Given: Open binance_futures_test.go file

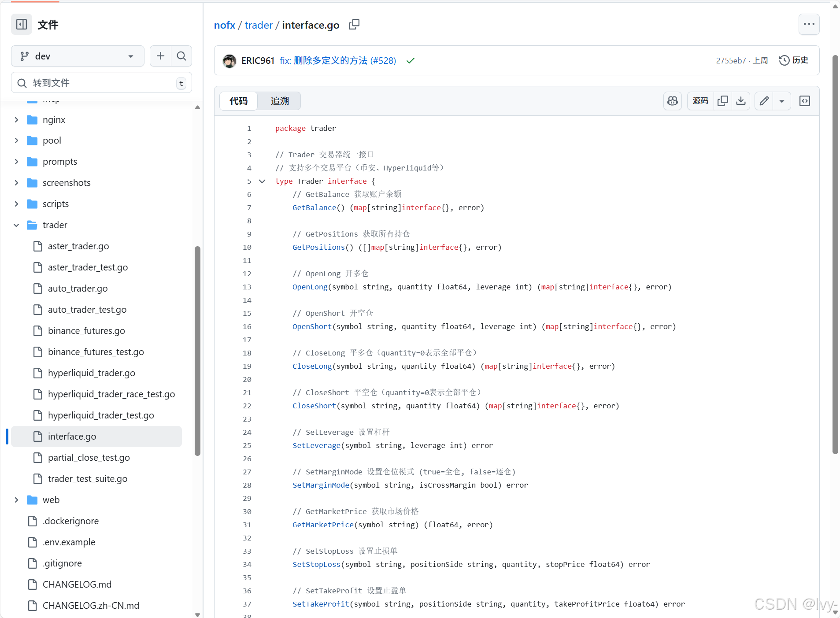Looking at the screenshot, I should (x=96, y=352).
